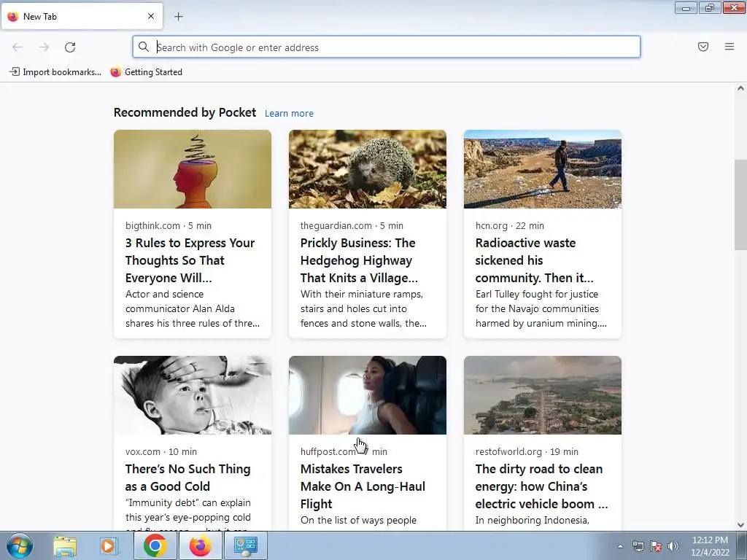Click the volume speaker tray icon

(673, 546)
